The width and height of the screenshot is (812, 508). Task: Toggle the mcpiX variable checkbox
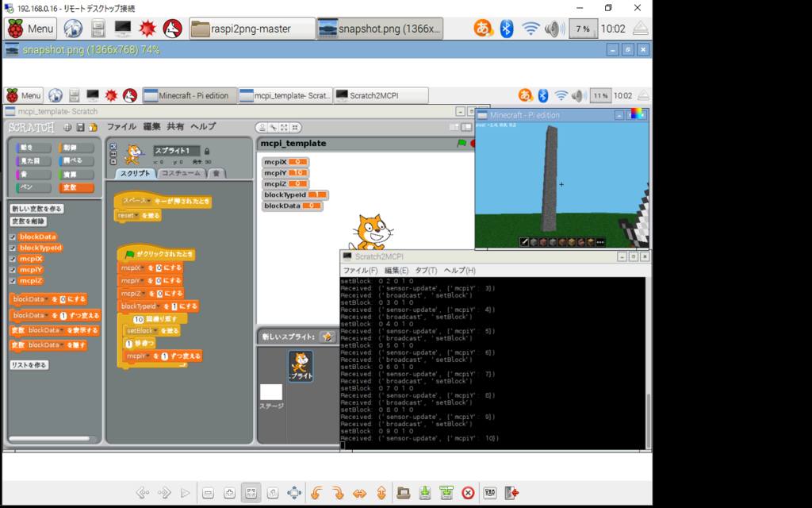coord(13,259)
